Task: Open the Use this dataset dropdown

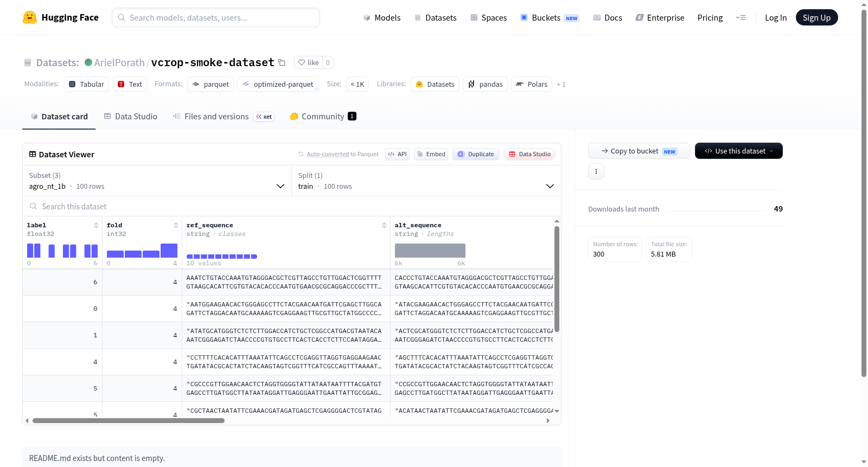Action: pyautogui.click(x=739, y=151)
